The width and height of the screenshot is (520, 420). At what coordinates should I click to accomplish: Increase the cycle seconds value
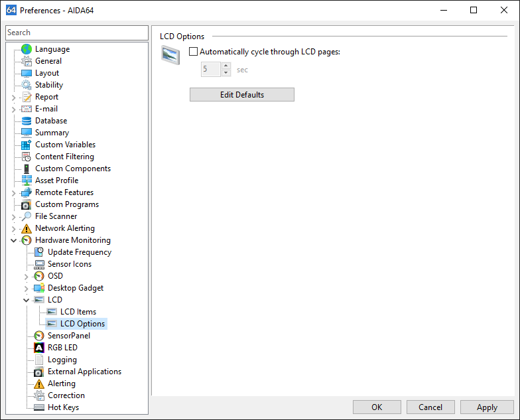tap(226, 65)
